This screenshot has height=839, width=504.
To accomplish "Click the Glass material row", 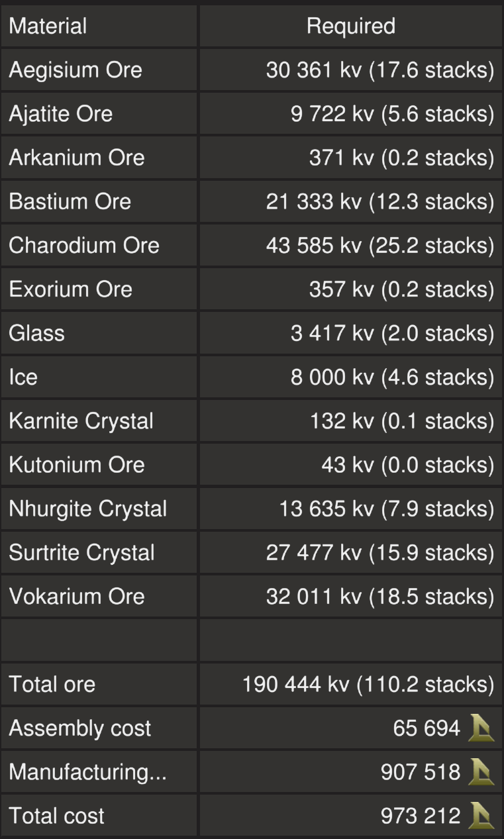I will click(x=37, y=333).
